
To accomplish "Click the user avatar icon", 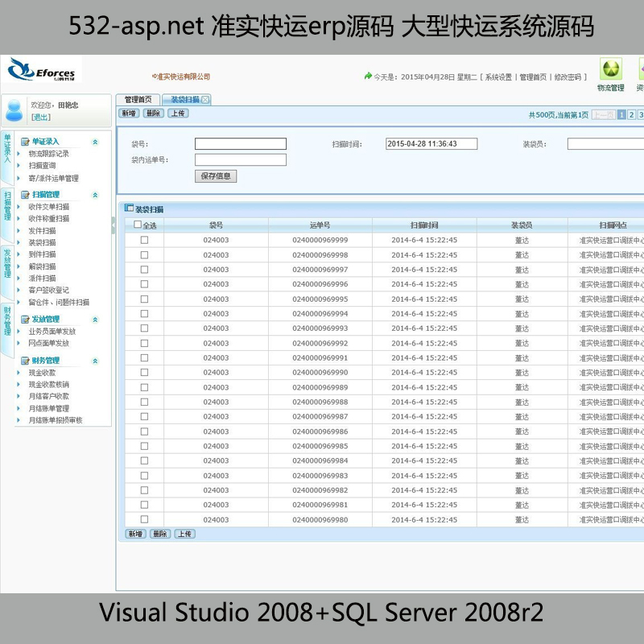I will [x=14, y=110].
